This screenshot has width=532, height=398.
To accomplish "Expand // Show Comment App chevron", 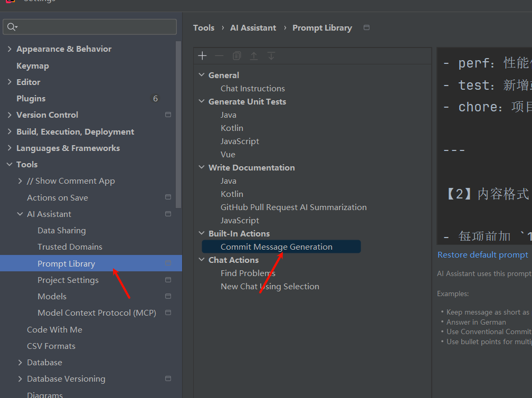I will [x=20, y=181].
